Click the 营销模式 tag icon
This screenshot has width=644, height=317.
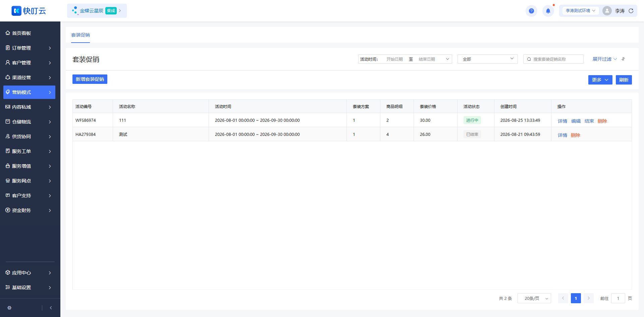click(8, 92)
